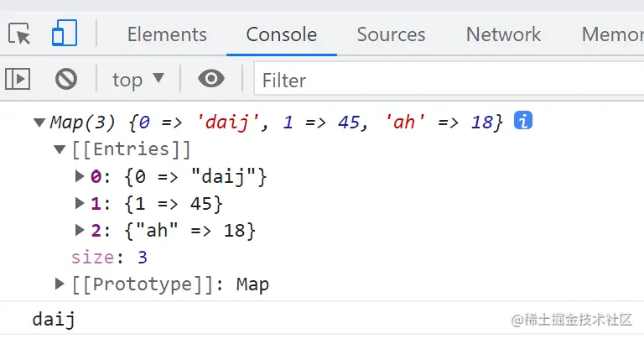Click the Filter input field
The image size is (644, 339).
click(x=444, y=80)
